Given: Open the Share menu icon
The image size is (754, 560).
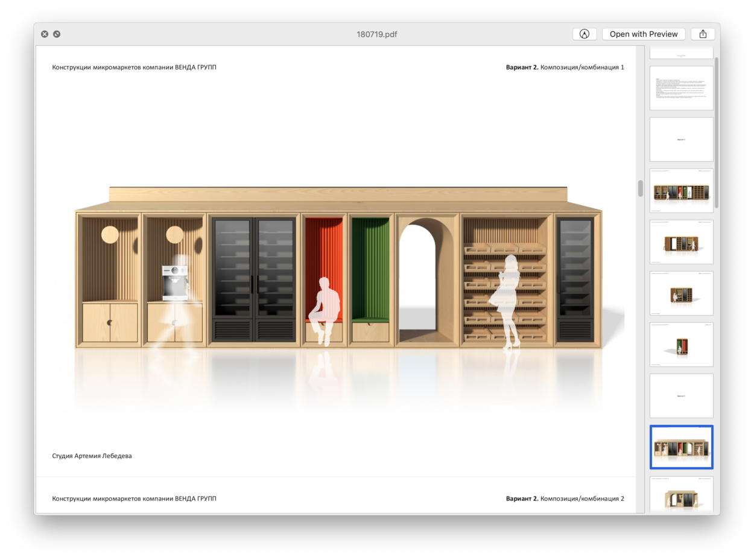Looking at the screenshot, I should [703, 34].
